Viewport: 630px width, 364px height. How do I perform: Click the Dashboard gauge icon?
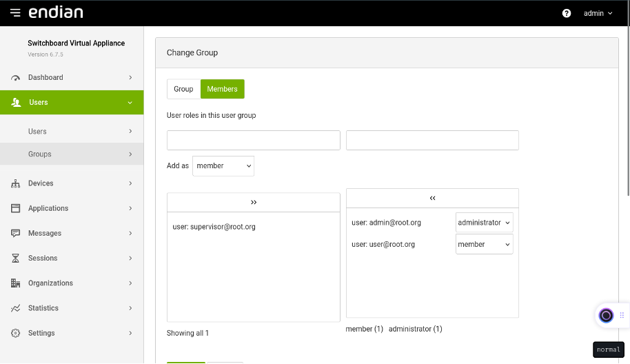click(15, 77)
